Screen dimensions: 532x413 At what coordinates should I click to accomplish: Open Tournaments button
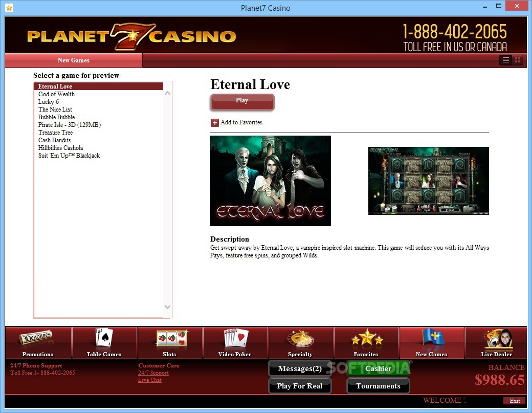click(x=379, y=386)
